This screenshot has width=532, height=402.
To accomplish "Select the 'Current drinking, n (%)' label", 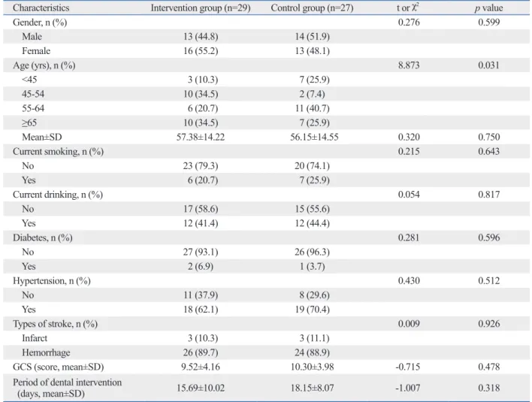I will (58, 195).
